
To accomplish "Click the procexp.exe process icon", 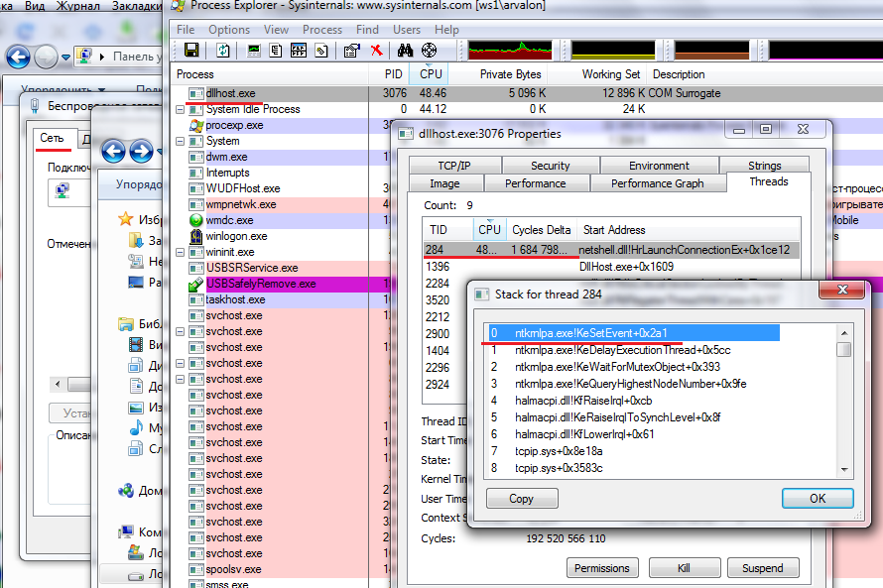I will (x=196, y=125).
